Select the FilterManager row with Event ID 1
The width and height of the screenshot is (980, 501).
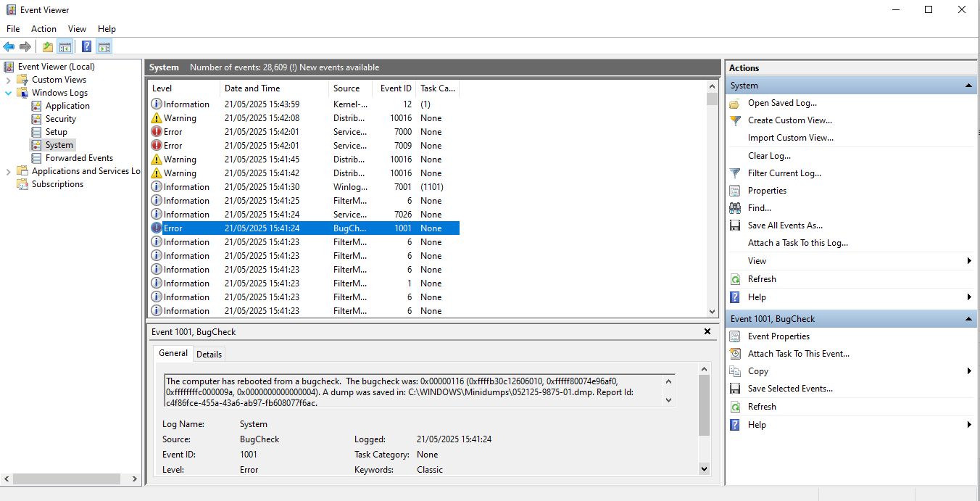304,283
